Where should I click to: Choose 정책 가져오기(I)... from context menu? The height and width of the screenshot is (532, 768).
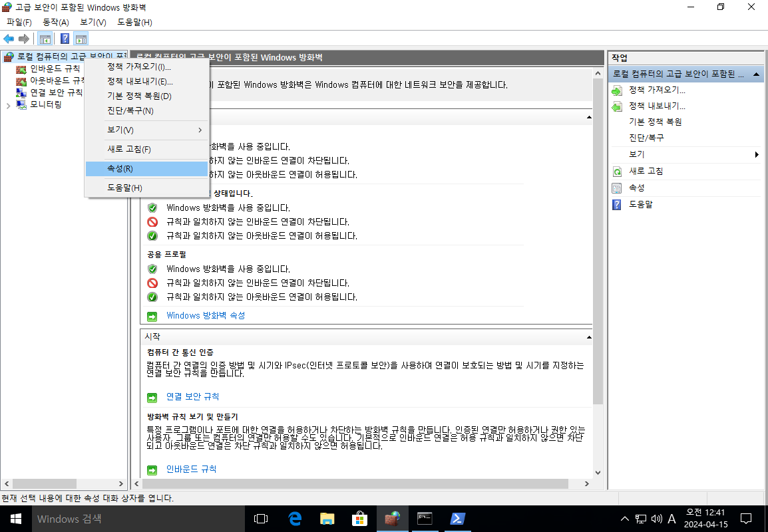click(x=147, y=66)
